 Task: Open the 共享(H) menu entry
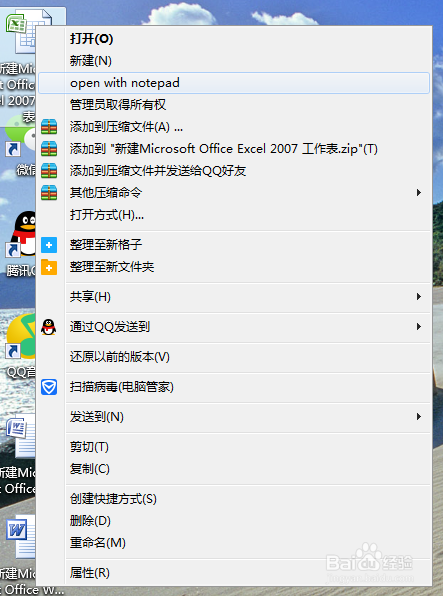[x=234, y=296]
